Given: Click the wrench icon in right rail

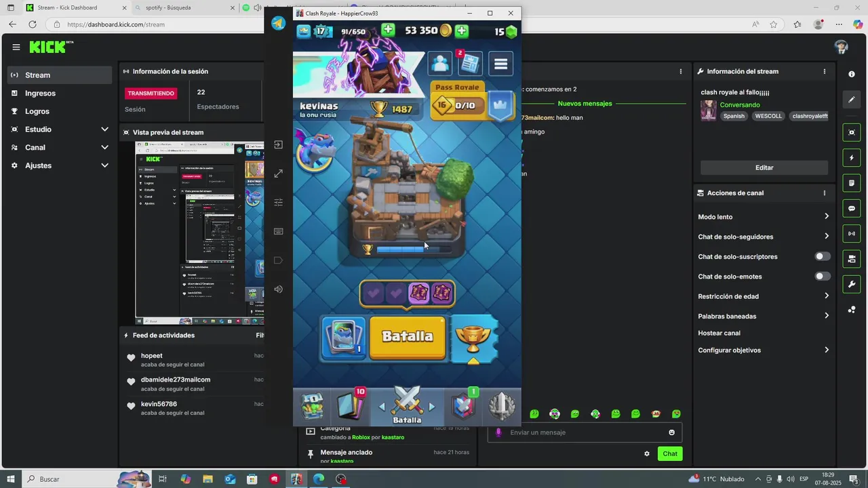Looking at the screenshot, I should [x=852, y=284].
